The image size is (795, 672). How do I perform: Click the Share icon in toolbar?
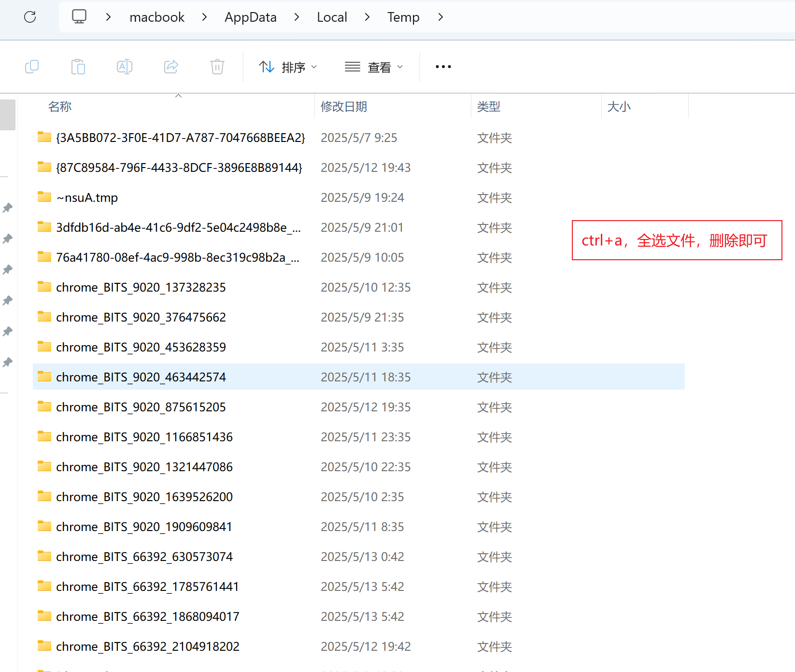click(171, 67)
